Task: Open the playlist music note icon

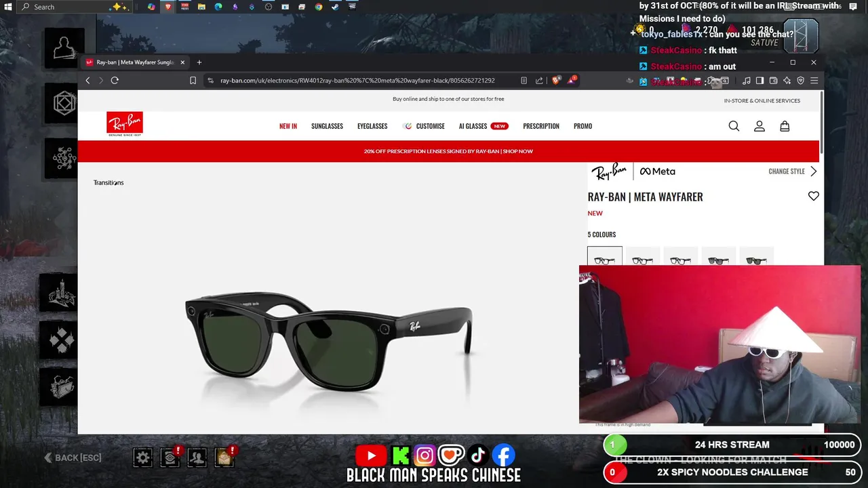Action: point(747,80)
